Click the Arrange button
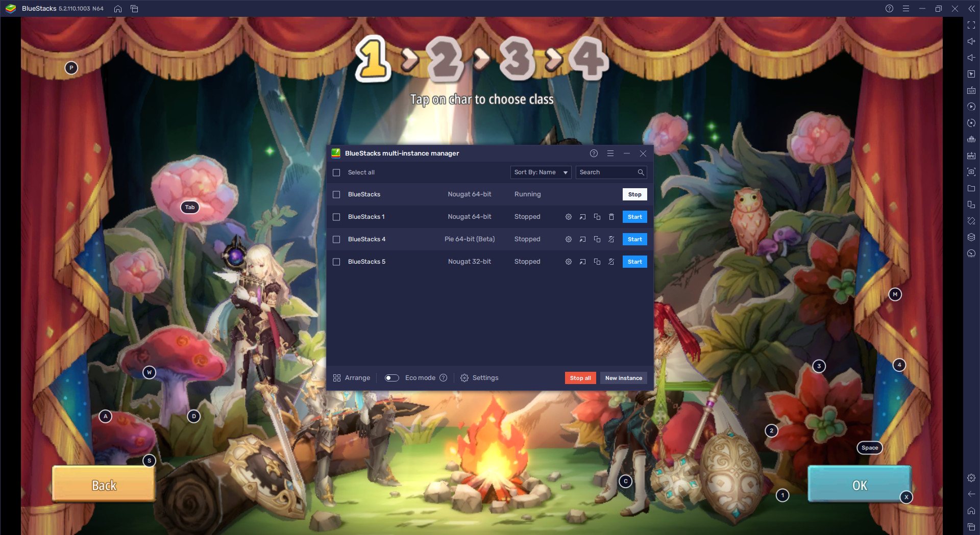The height and width of the screenshot is (535, 980). tap(351, 378)
